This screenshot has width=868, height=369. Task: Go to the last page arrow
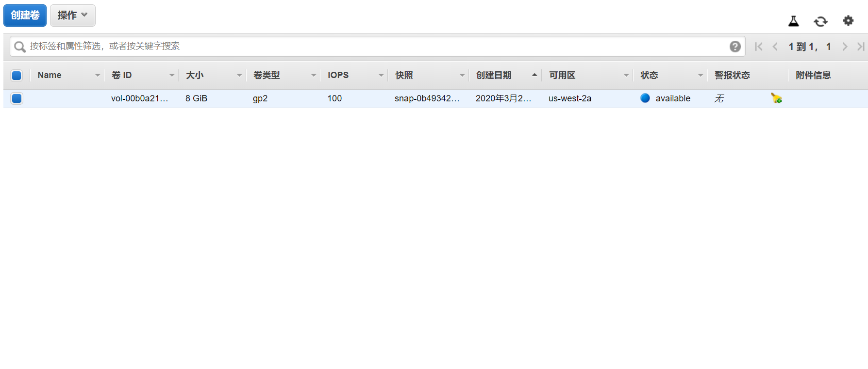pos(861,47)
